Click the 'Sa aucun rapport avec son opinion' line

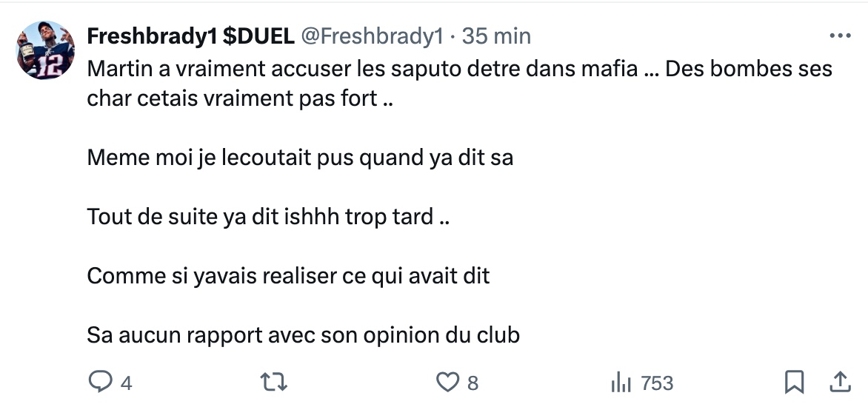click(x=304, y=335)
